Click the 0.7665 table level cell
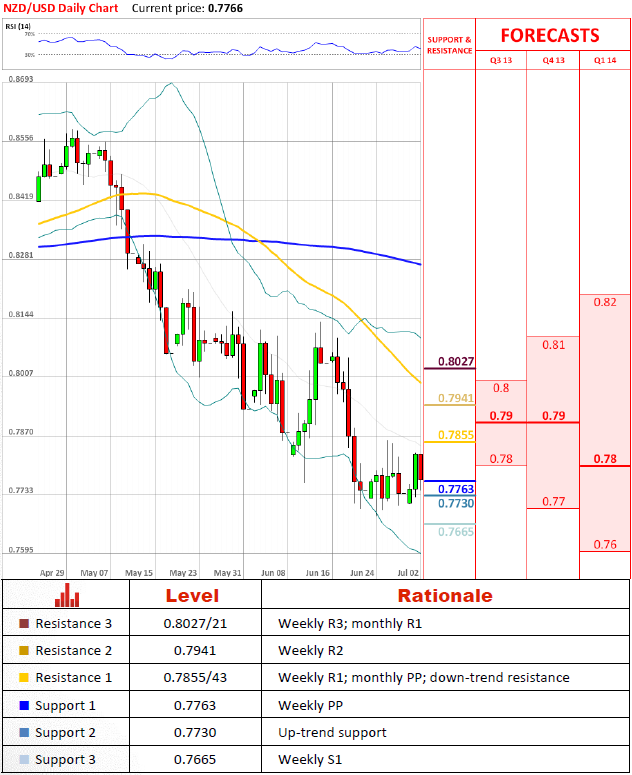The image size is (632, 775). (195, 760)
